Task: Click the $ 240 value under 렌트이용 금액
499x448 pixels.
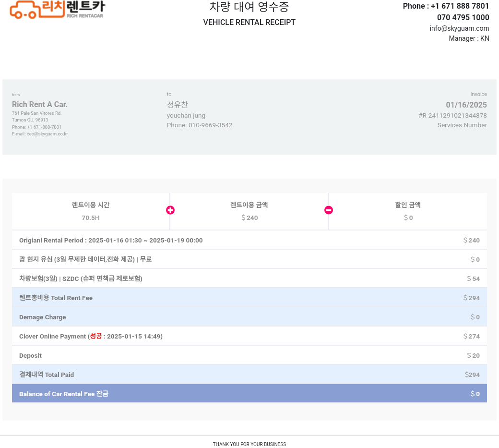Action: (x=249, y=218)
